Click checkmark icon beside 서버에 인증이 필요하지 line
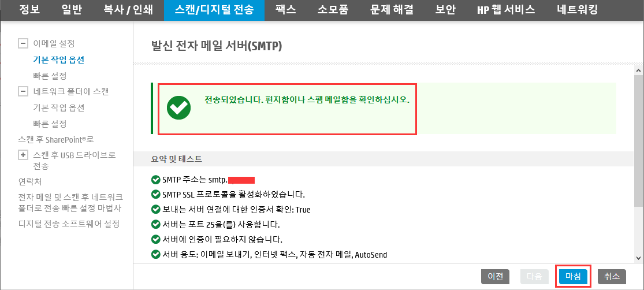This screenshot has width=644, height=290. pos(156,239)
